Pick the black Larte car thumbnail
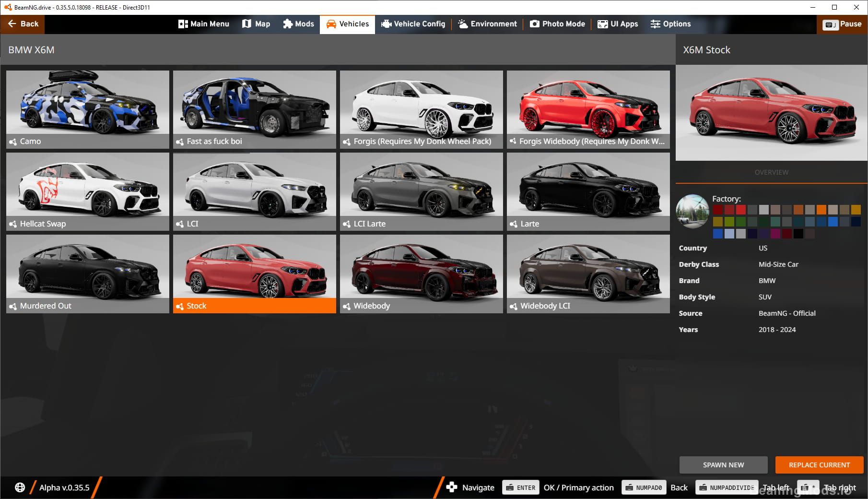868x499 pixels. pyautogui.click(x=588, y=191)
